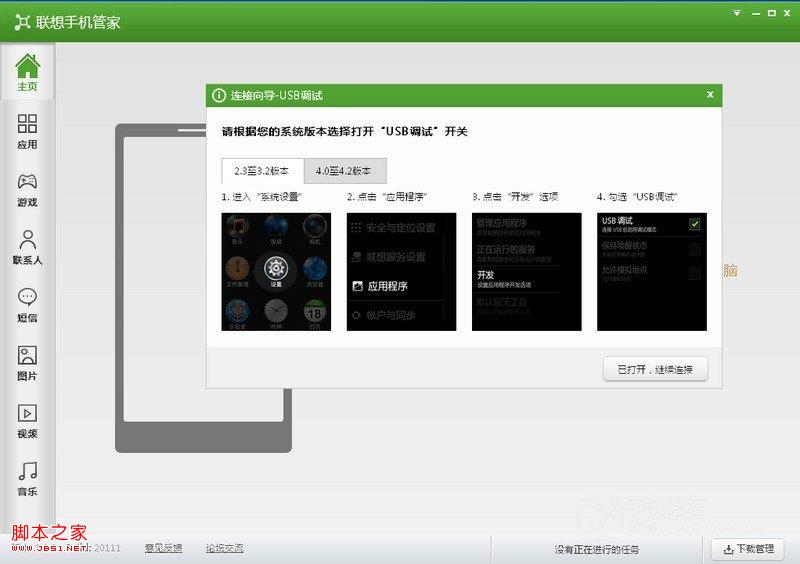The image size is (800, 564).
Task: Open the title bar dropdown menu arrow
Action: pos(737,13)
